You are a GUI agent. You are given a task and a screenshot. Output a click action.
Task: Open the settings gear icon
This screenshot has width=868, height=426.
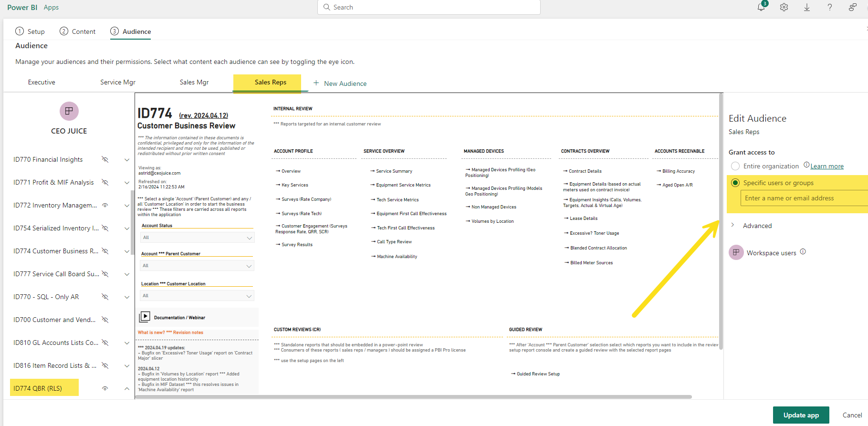784,7
